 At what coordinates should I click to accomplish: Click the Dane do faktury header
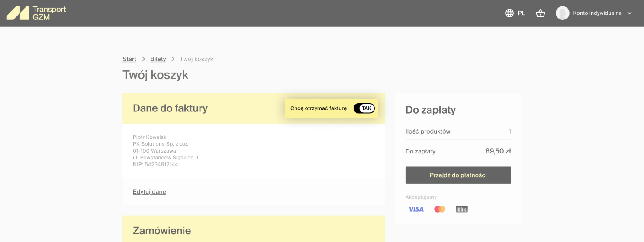(x=170, y=108)
